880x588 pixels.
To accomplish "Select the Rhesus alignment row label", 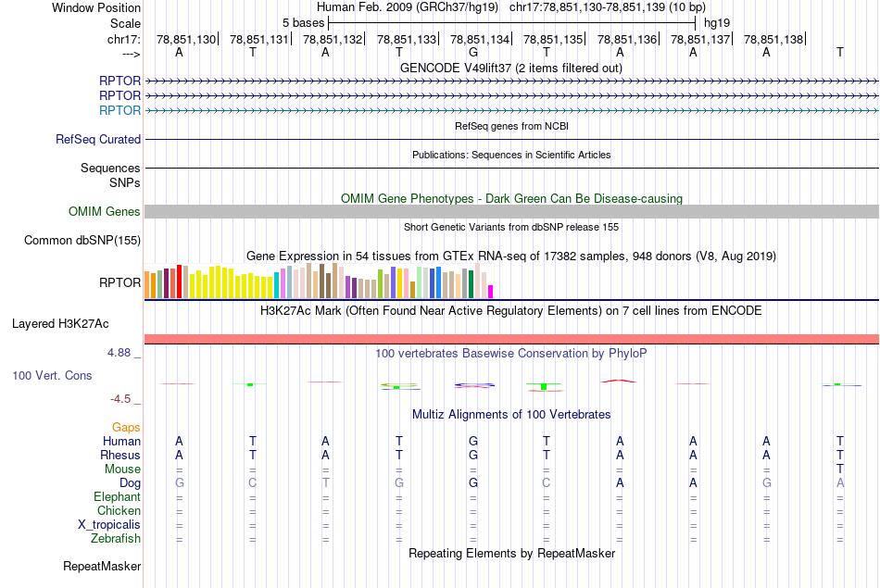I will coord(120,455).
